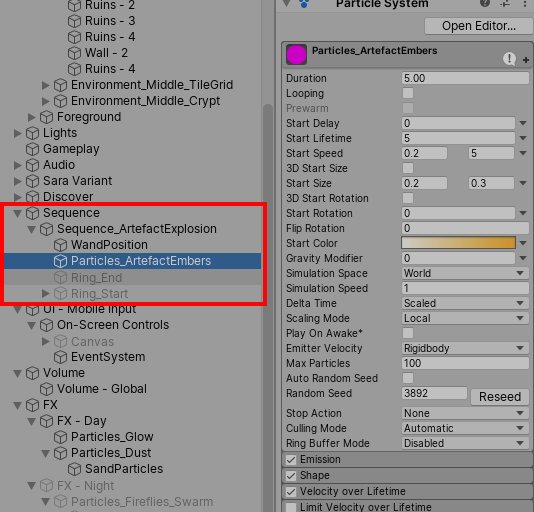Disable the Shape module checkbox

pyautogui.click(x=291, y=476)
